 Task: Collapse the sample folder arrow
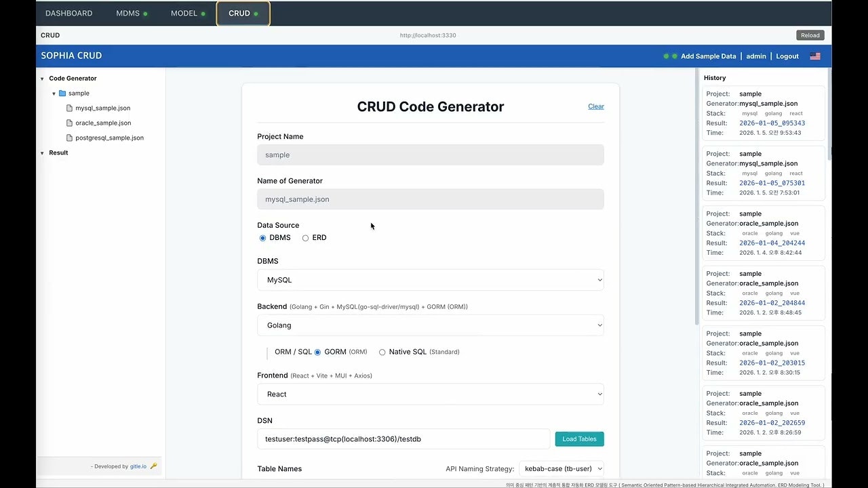(x=54, y=94)
